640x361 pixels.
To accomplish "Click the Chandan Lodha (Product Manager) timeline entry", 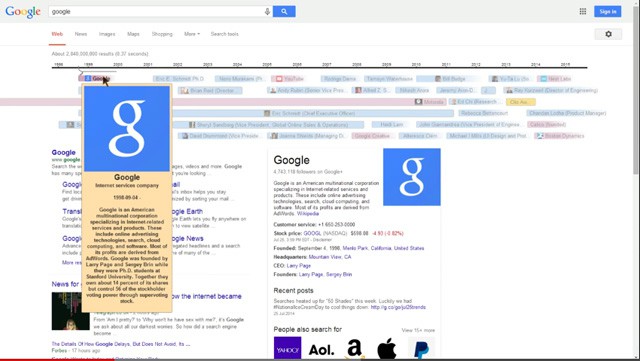I will pyautogui.click(x=567, y=113).
